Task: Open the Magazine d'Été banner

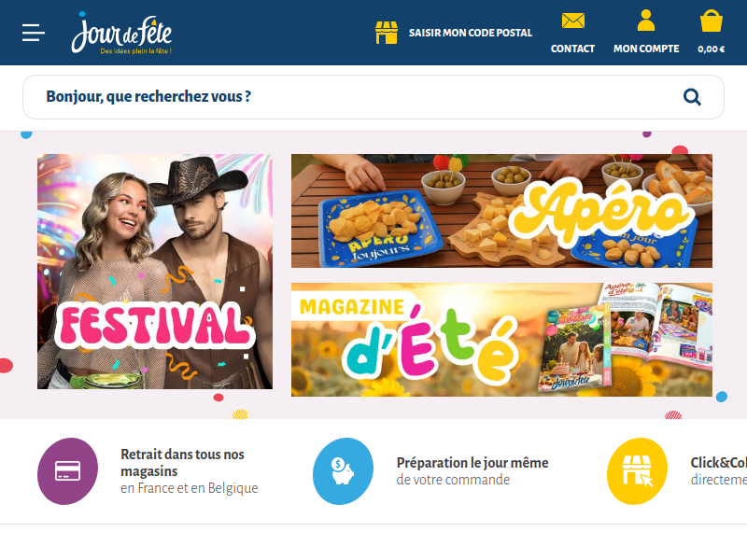Action: click(x=501, y=340)
